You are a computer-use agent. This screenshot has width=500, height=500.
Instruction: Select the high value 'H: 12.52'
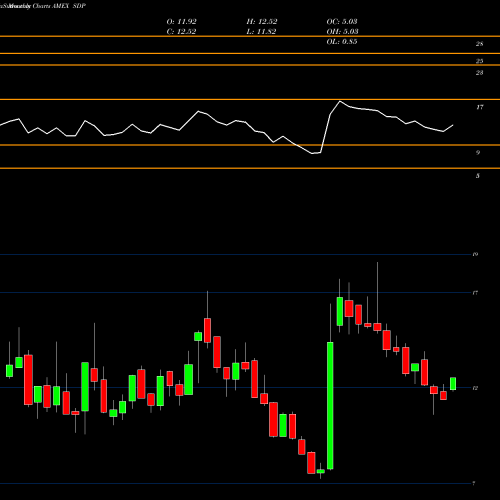coord(262,22)
